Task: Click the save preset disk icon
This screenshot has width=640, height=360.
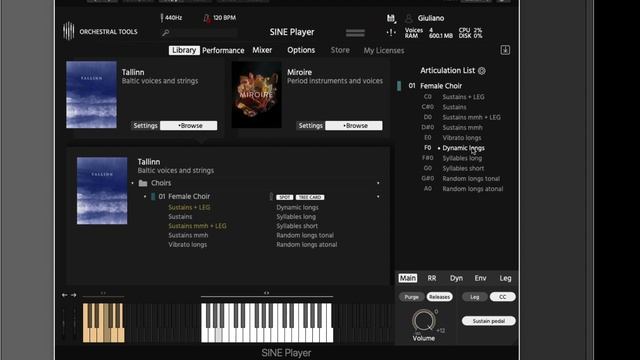Action: (391, 18)
